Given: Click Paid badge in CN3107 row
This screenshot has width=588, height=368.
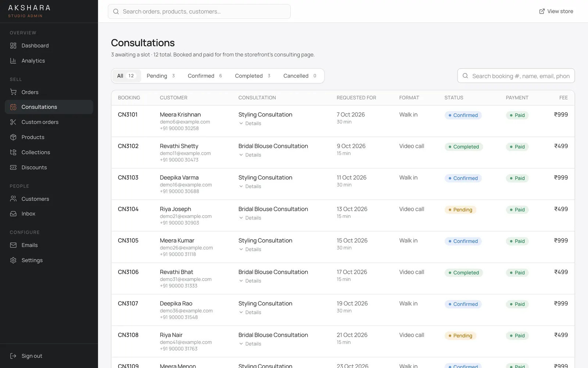Looking at the screenshot, I should click(x=517, y=304).
